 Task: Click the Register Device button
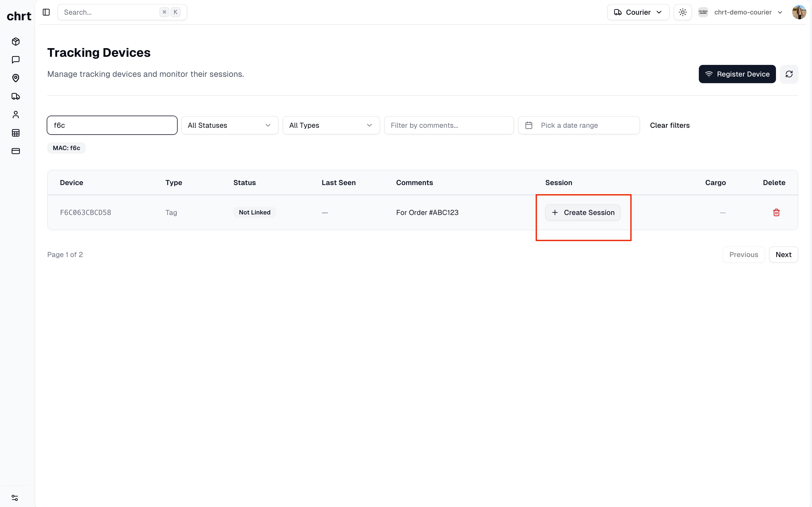(737, 74)
